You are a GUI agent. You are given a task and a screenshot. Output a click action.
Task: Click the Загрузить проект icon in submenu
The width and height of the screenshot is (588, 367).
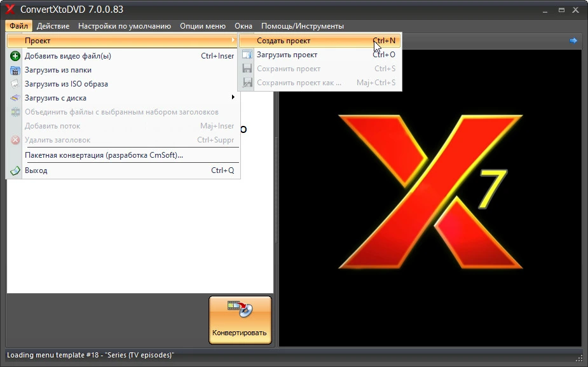[x=247, y=55]
